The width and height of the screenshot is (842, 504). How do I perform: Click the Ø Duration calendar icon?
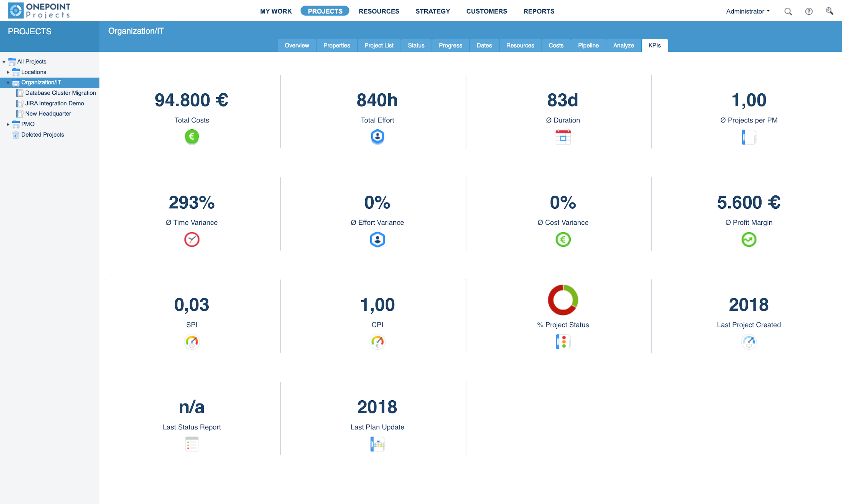point(563,137)
